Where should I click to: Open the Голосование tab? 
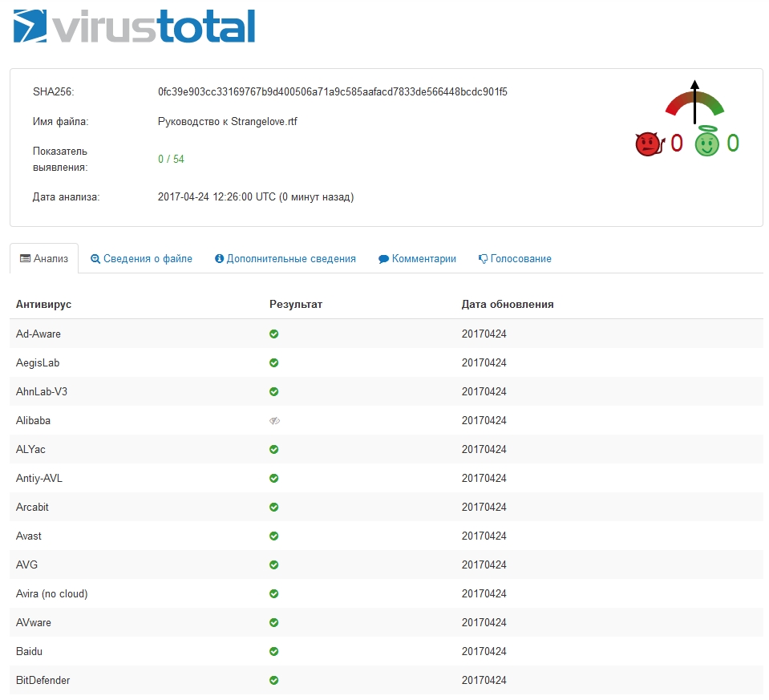click(x=515, y=258)
